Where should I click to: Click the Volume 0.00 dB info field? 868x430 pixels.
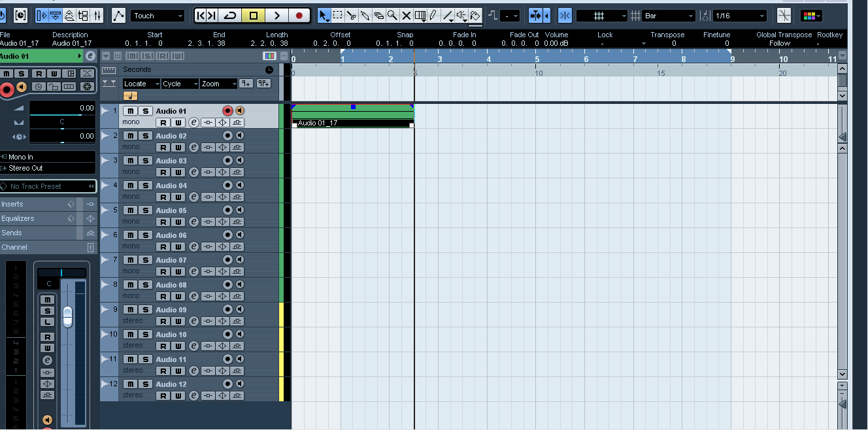tap(556, 44)
